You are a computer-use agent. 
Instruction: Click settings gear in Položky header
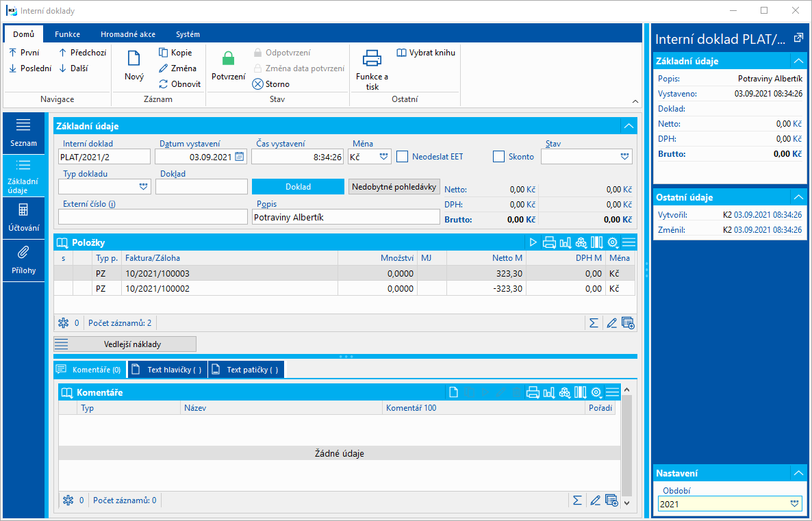click(x=613, y=242)
